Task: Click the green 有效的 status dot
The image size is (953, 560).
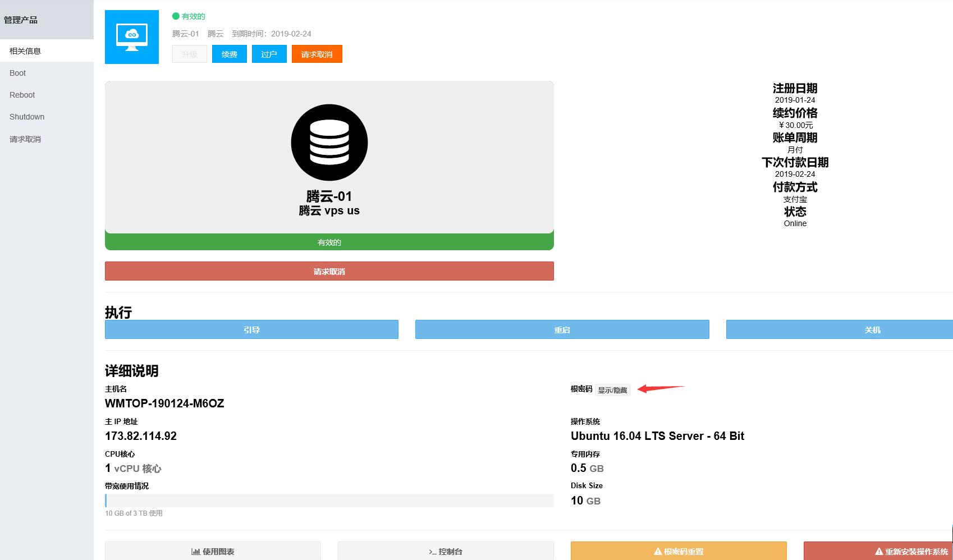Action: [176, 16]
